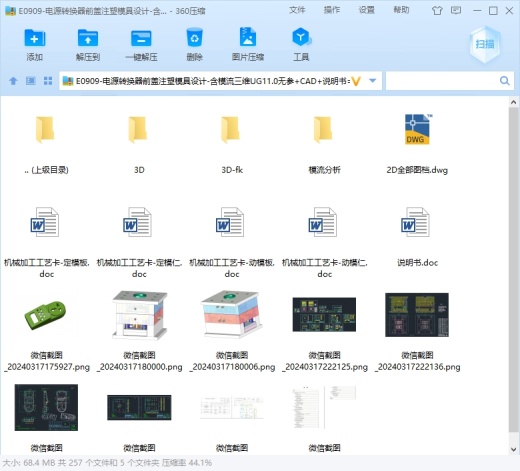The height and width of the screenshot is (471, 520).
Task: Click the file name label 说明书.doc
Action: pyautogui.click(x=417, y=263)
